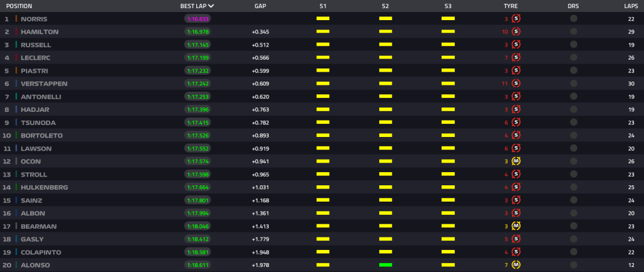Click Gasly's soft tyre icon

(516, 239)
